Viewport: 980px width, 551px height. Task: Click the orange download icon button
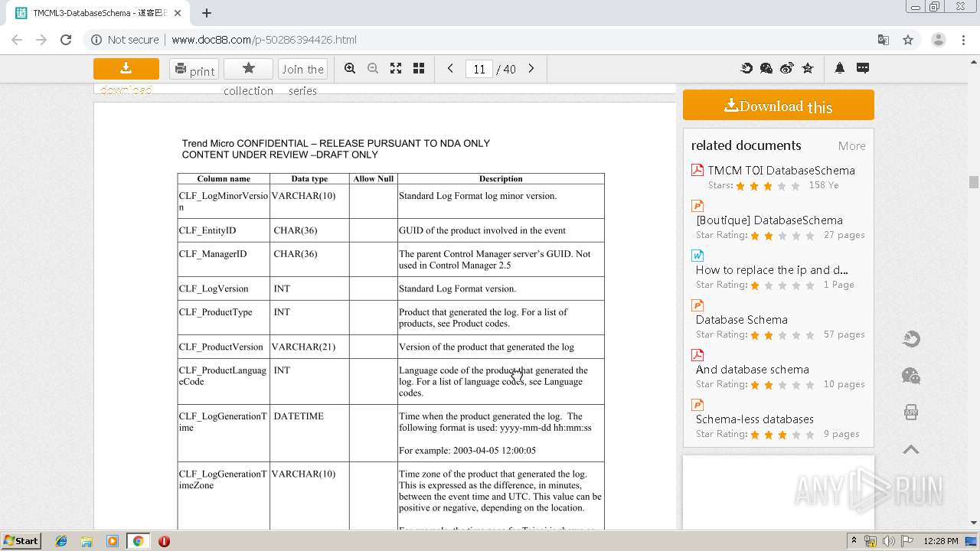126,69
